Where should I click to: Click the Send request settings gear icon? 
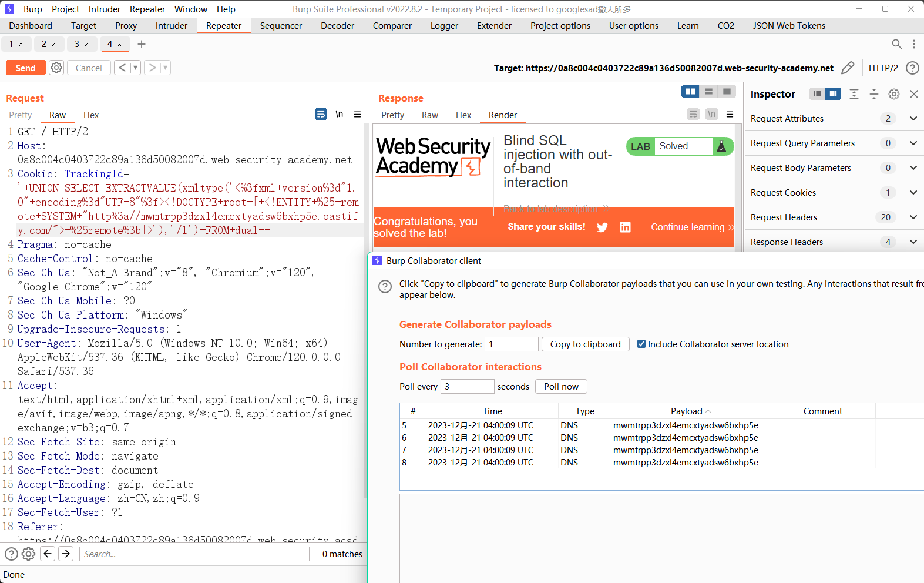click(x=56, y=68)
